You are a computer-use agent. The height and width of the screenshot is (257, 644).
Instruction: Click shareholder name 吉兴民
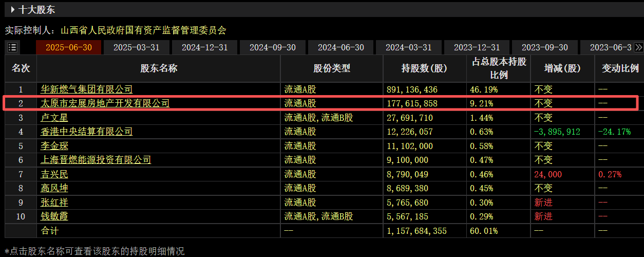click(54, 174)
